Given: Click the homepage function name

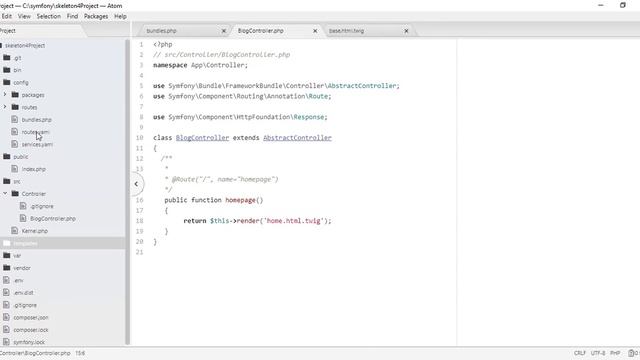Looking at the screenshot, I should point(240,200).
